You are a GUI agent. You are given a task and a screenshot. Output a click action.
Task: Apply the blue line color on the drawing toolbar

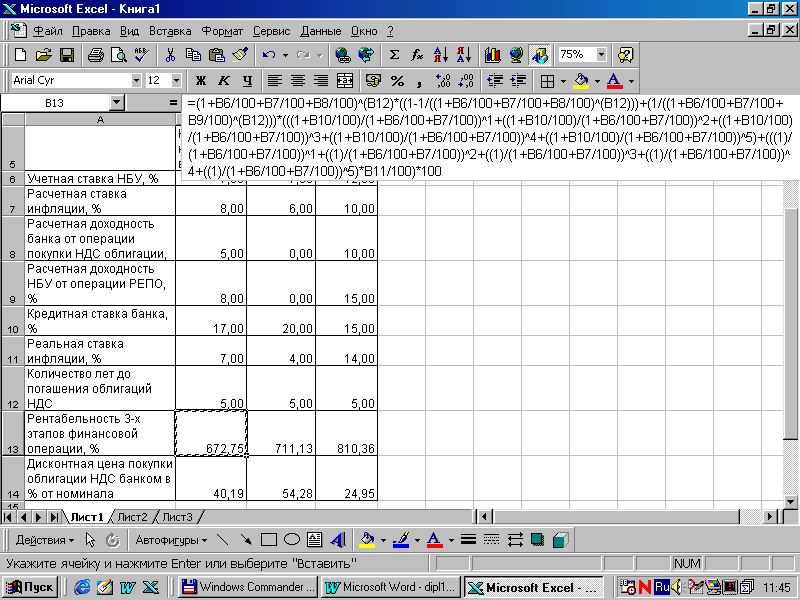(401, 540)
